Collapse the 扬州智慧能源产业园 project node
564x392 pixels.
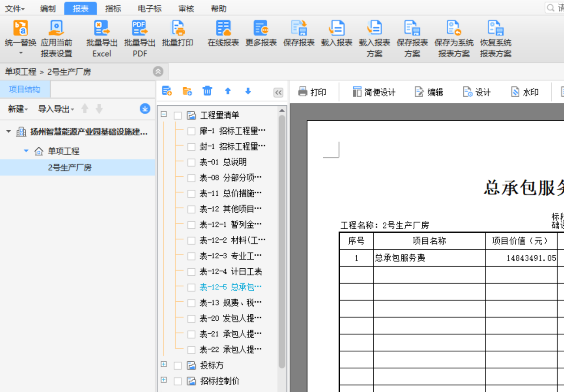(8, 132)
